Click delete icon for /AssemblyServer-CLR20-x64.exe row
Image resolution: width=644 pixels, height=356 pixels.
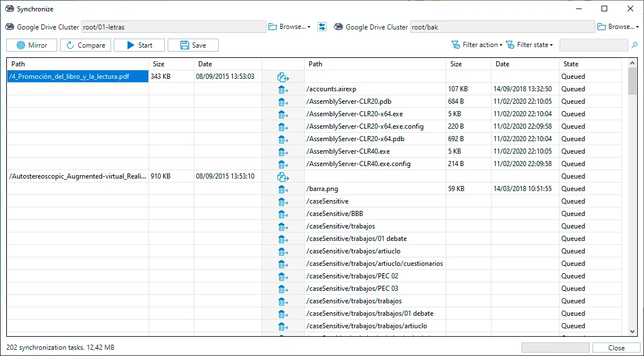pyautogui.click(x=283, y=115)
